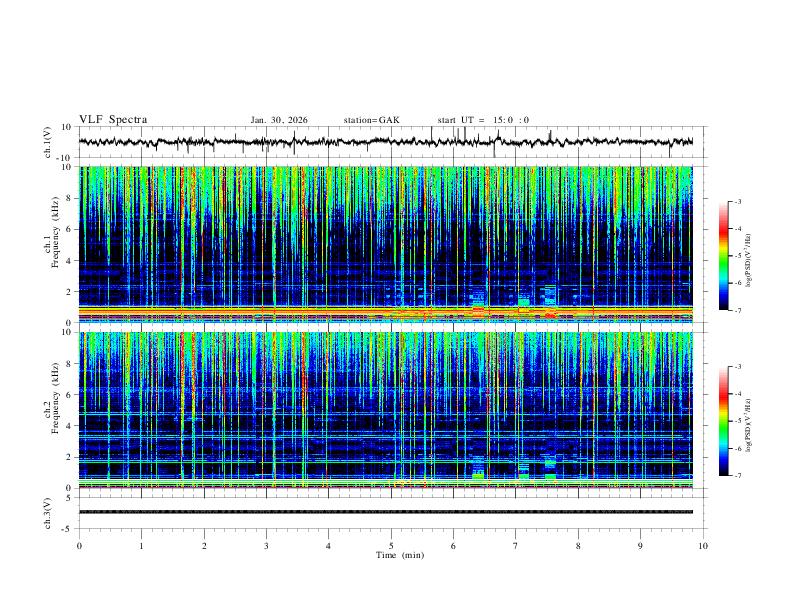Select the "start UT = 15:0 :0" text
The image size is (792, 612).
[x=483, y=120]
